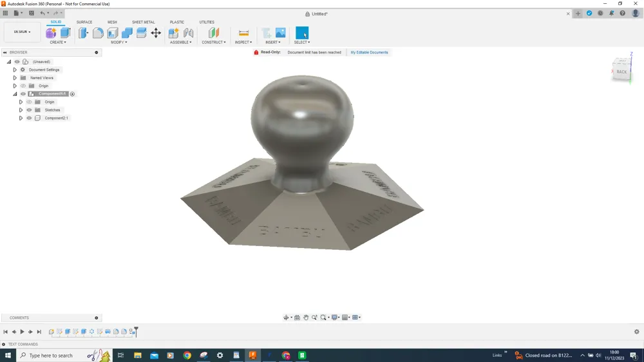644x362 pixels.
Task: Click the My Editable Documents link
Action: tap(369, 52)
